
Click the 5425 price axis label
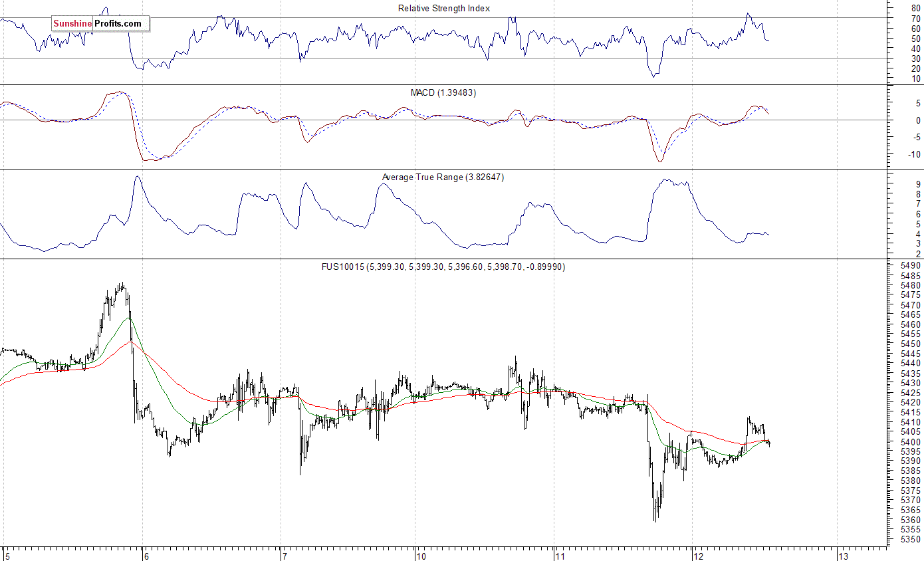tap(910, 393)
